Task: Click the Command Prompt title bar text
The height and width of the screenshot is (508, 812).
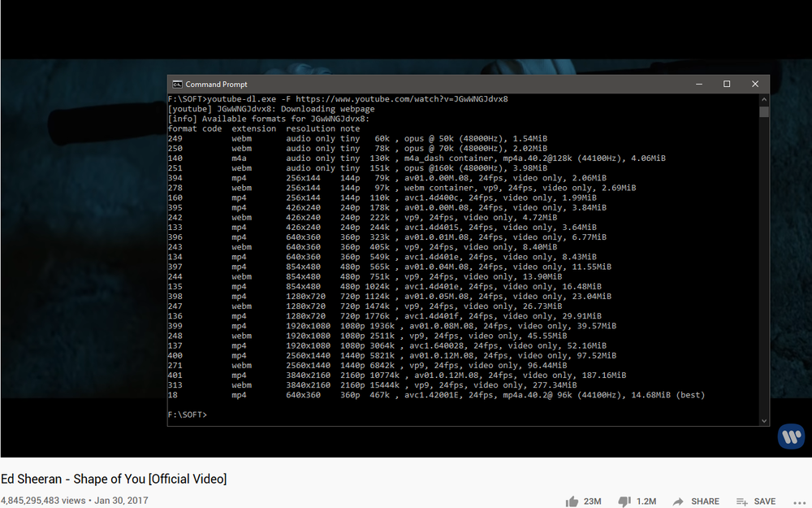Action: click(216, 85)
